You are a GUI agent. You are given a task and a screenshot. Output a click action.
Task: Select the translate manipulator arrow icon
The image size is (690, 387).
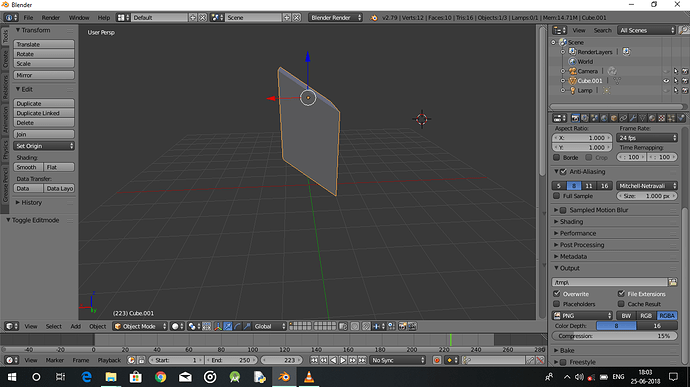pos(228,326)
